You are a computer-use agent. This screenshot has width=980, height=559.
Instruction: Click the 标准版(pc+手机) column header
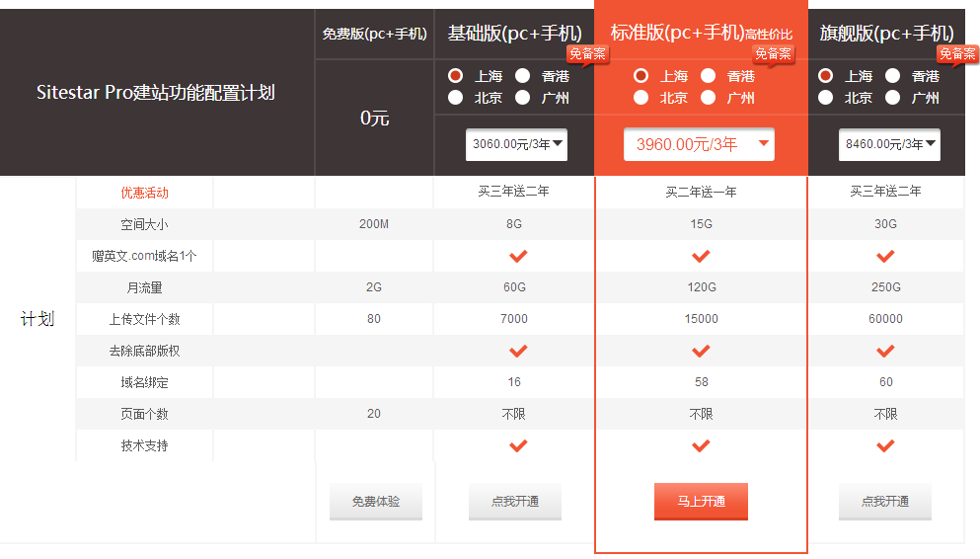pos(677,33)
